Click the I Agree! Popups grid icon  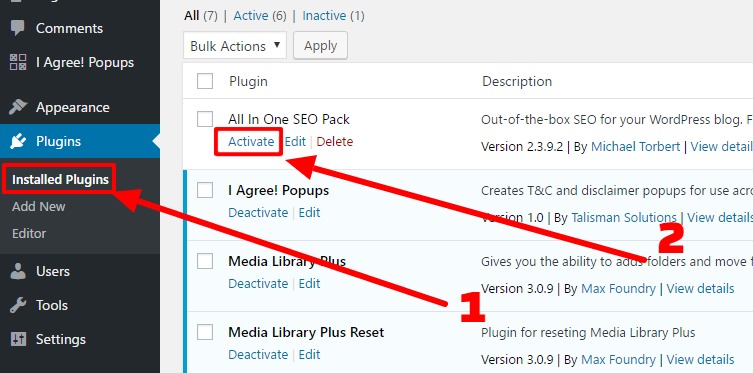pos(18,62)
